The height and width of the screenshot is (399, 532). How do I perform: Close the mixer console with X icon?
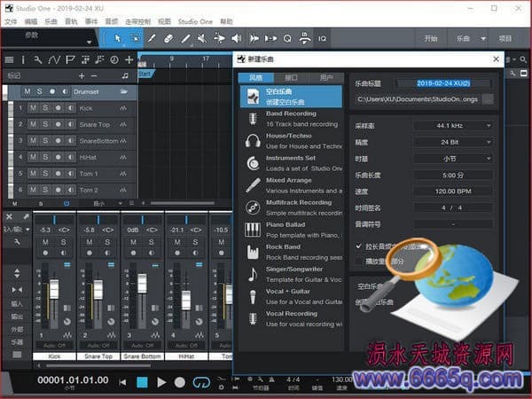coord(9,216)
